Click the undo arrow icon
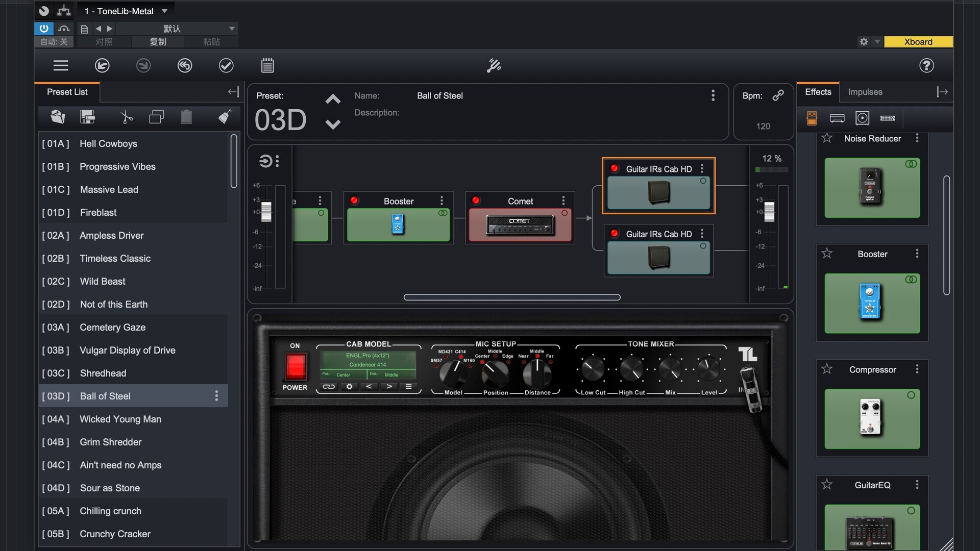The height and width of the screenshot is (551, 980). click(102, 65)
